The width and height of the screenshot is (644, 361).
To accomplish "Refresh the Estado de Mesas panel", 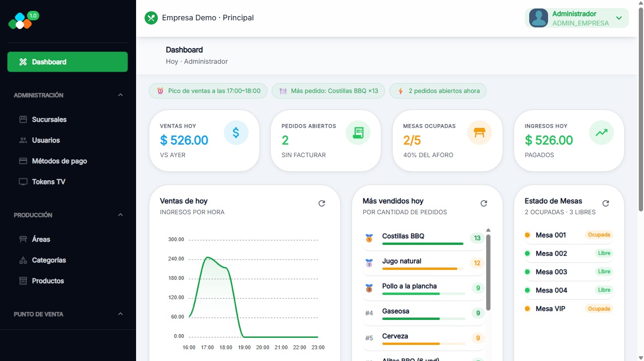I will (x=606, y=203).
